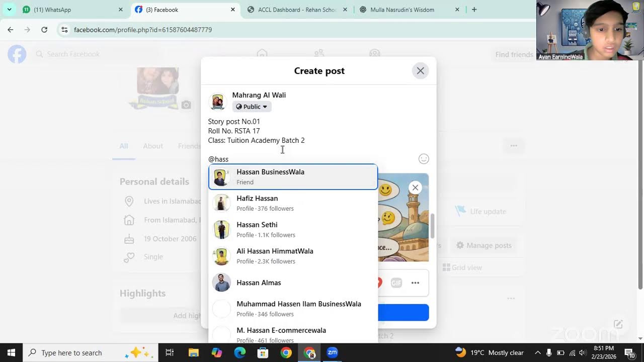This screenshot has height=362, width=644.
Task: Open a new browser tab
Action: pyautogui.click(x=474, y=10)
